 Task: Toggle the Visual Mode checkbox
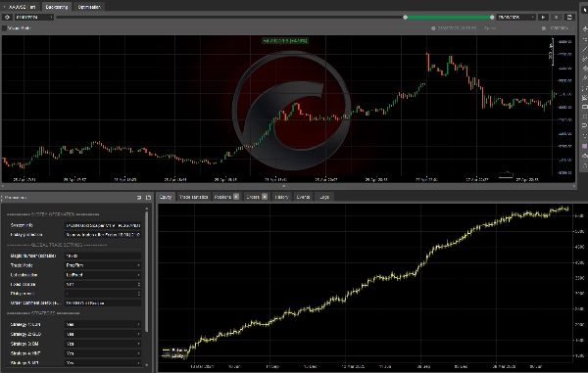point(5,28)
